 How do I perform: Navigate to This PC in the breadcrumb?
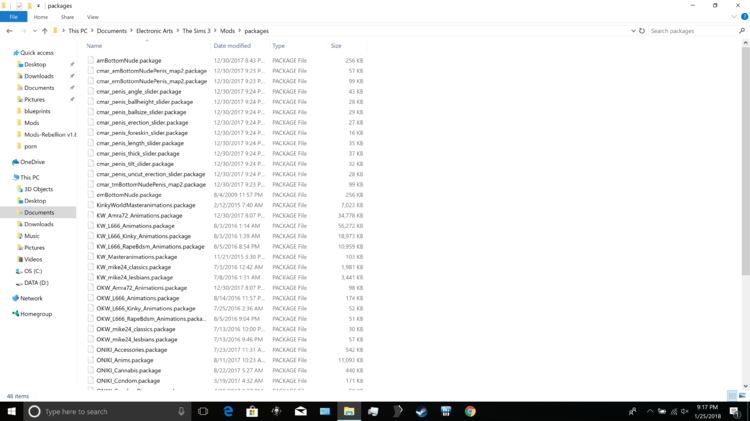[78, 31]
